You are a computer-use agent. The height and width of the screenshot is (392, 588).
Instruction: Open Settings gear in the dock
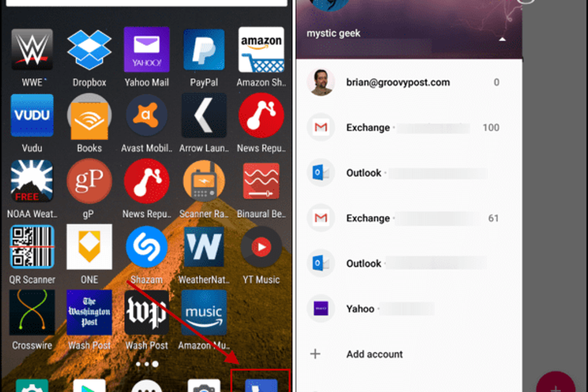(32, 386)
